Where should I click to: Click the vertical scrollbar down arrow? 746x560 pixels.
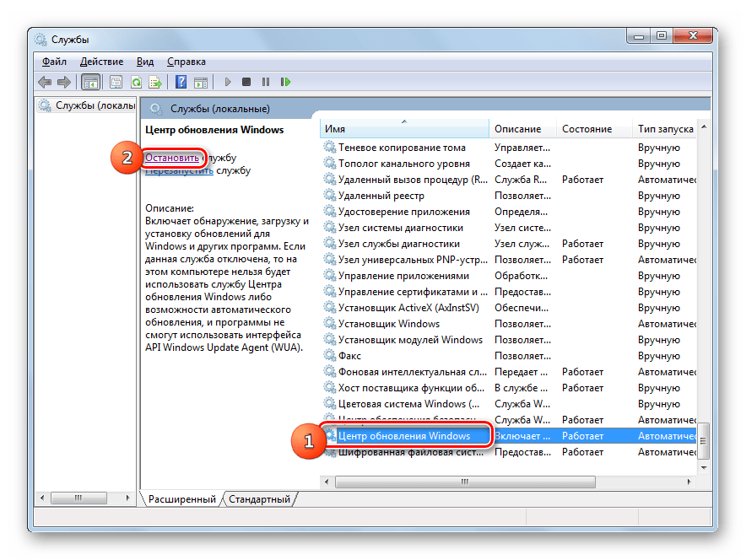(704, 468)
